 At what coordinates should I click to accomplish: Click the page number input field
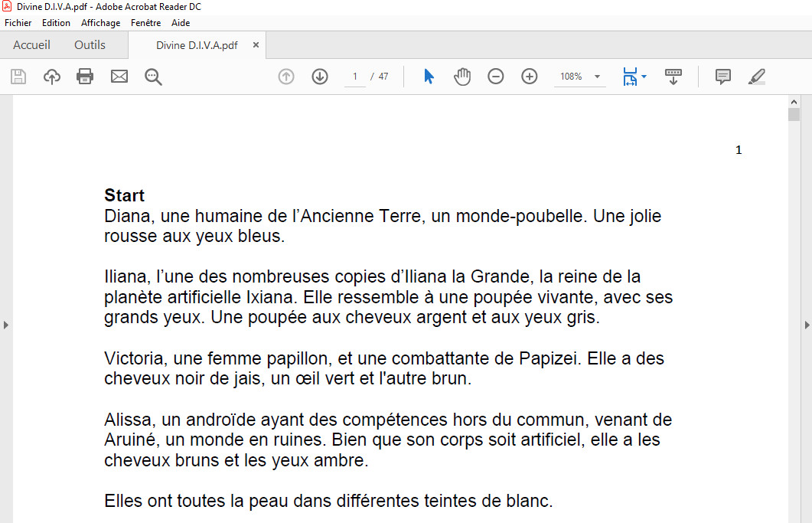(355, 77)
